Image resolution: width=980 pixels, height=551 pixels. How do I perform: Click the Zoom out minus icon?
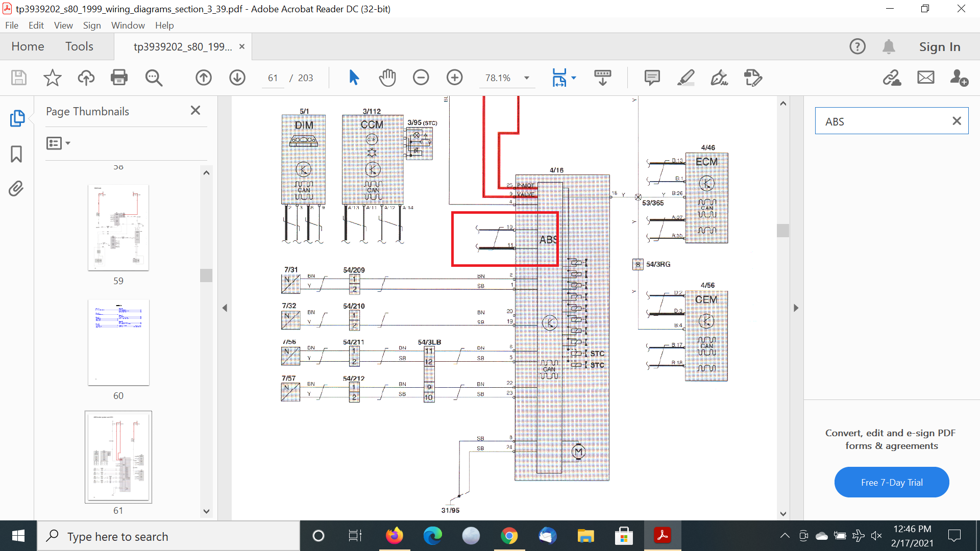421,78
